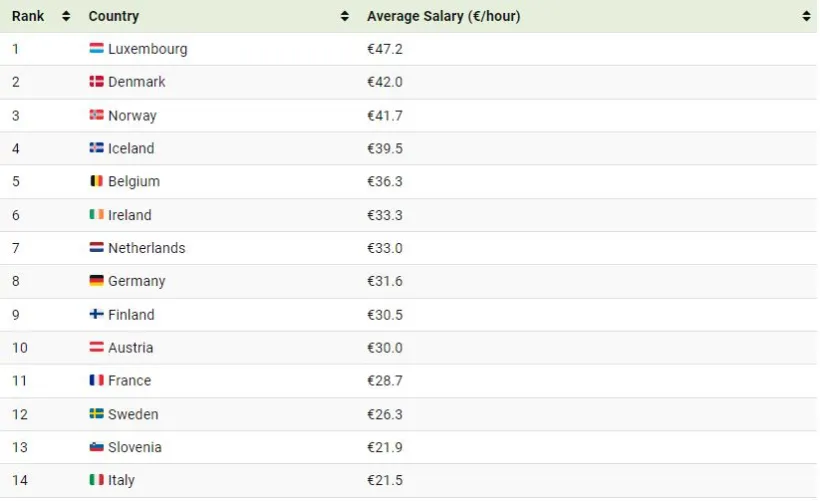The height and width of the screenshot is (501, 820).
Task: Click the Belgium flag icon
Action: 96,182
